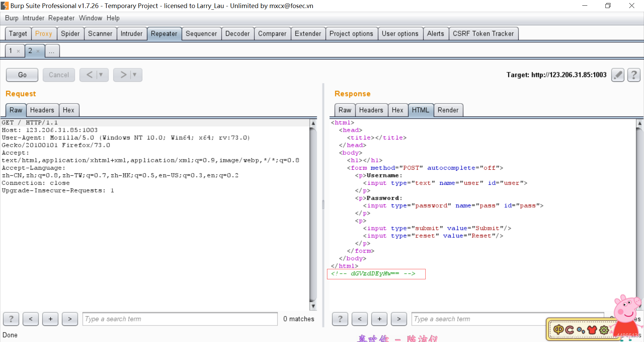644x342 pixels.
Task: Switch to the Extender tab
Action: coord(308,34)
